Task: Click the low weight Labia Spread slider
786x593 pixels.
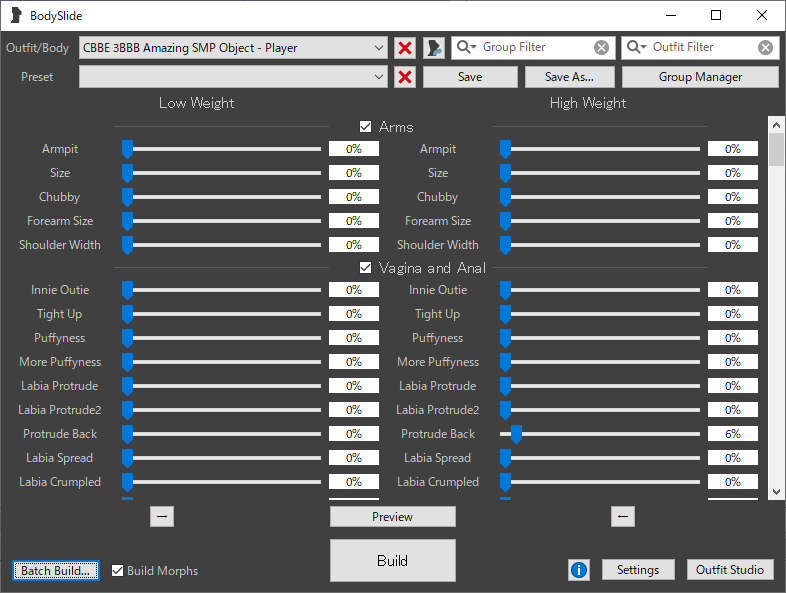Action: click(222, 458)
